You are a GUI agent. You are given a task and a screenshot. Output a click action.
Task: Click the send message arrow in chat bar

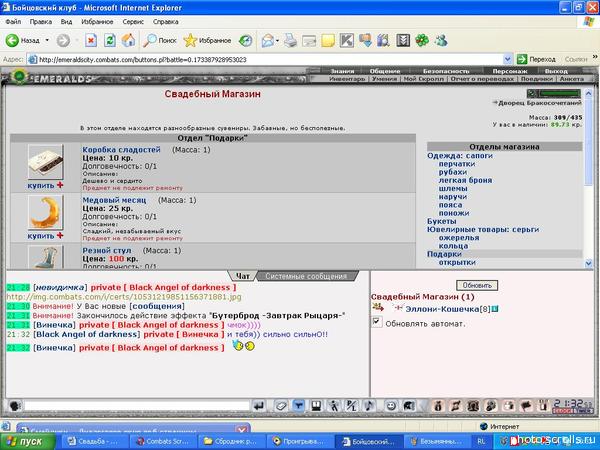pyautogui.click(x=259, y=406)
